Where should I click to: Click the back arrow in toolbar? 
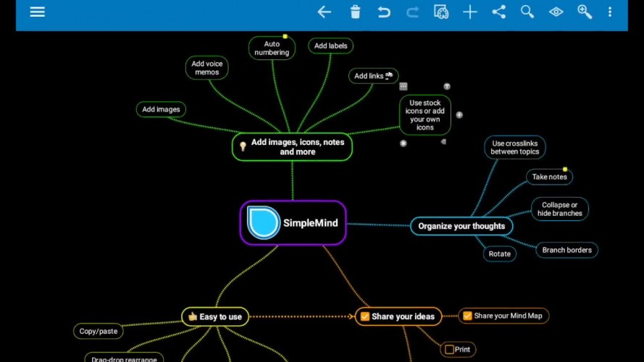[324, 12]
